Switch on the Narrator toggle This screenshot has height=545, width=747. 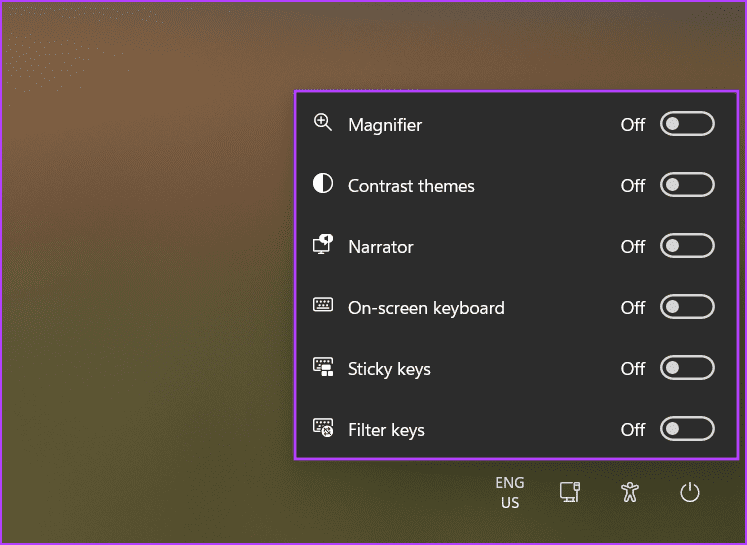(x=687, y=246)
